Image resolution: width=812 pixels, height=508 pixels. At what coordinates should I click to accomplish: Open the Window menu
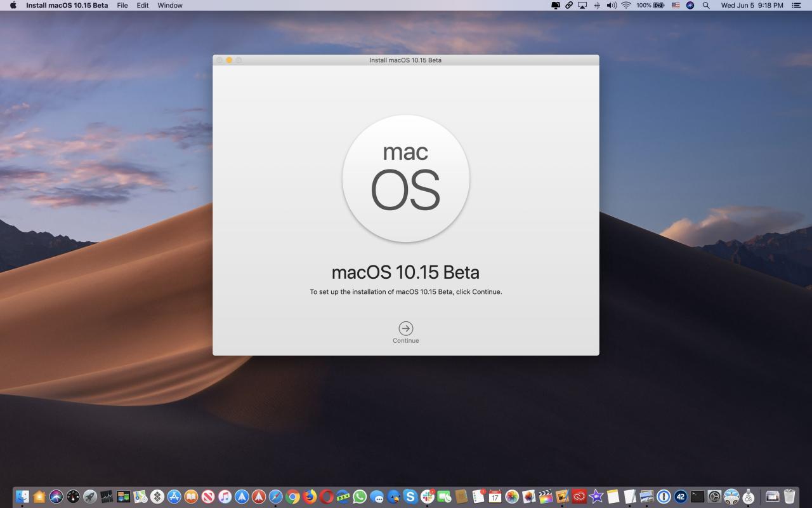pos(170,5)
